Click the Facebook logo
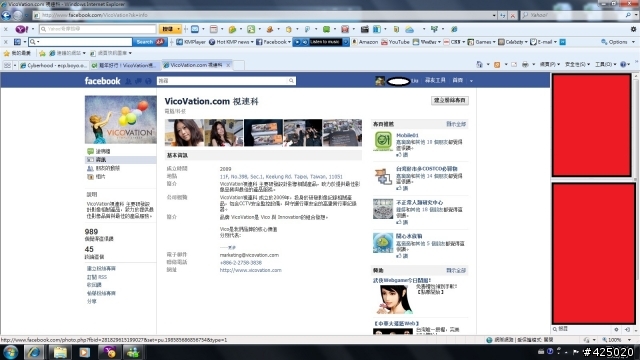 pos(102,81)
